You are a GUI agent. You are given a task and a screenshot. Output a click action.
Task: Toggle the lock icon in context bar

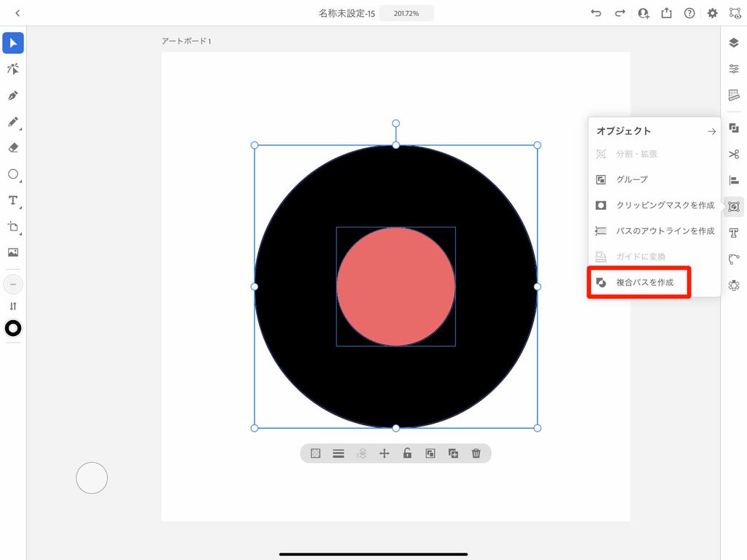pos(407,454)
